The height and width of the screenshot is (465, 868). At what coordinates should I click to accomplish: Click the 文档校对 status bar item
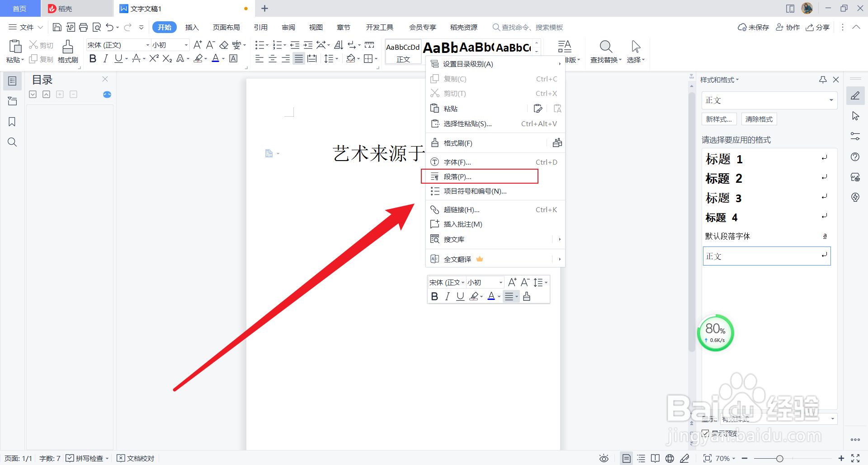[x=136, y=458]
